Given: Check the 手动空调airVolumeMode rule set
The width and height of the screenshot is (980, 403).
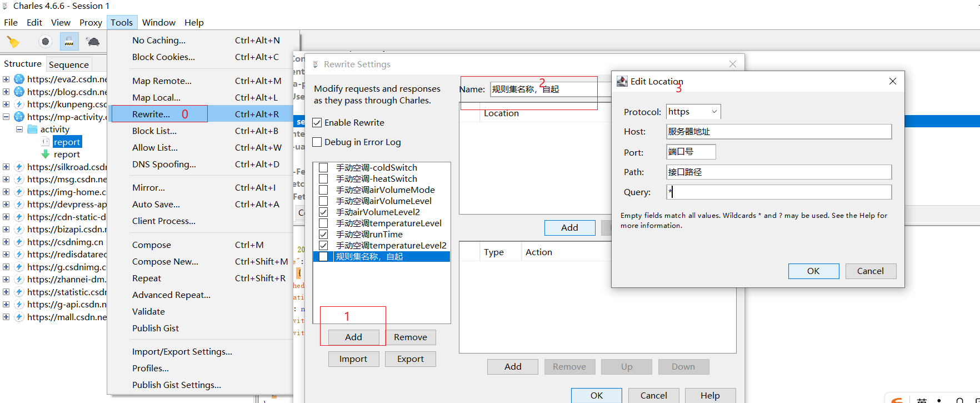Looking at the screenshot, I should (x=323, y=190).
